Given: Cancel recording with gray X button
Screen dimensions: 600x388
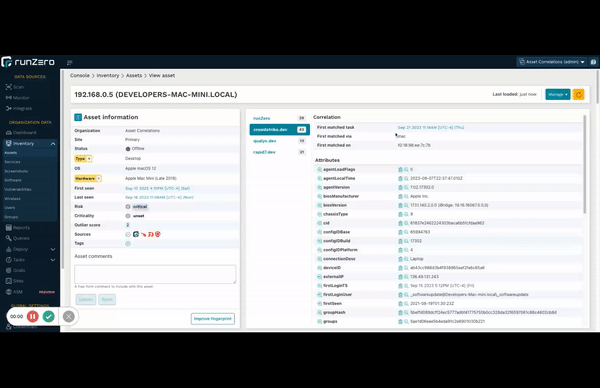Looking at the screenshot, I should (x=68, y=316).
